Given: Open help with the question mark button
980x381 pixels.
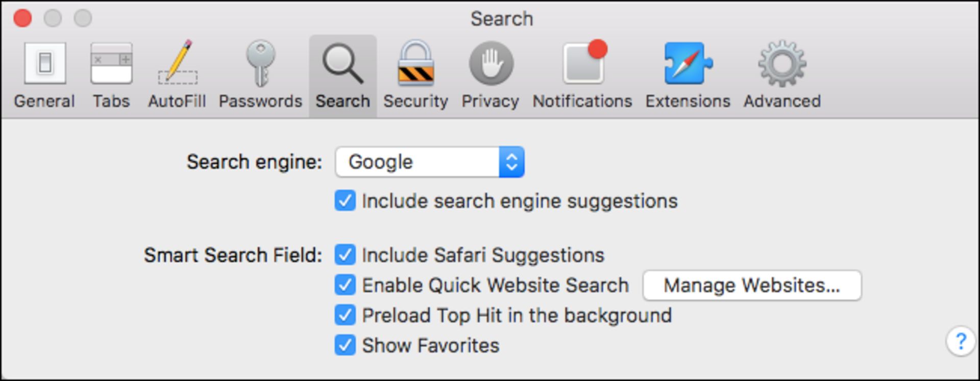Looking at the screenshot, I should coord(961,341).
